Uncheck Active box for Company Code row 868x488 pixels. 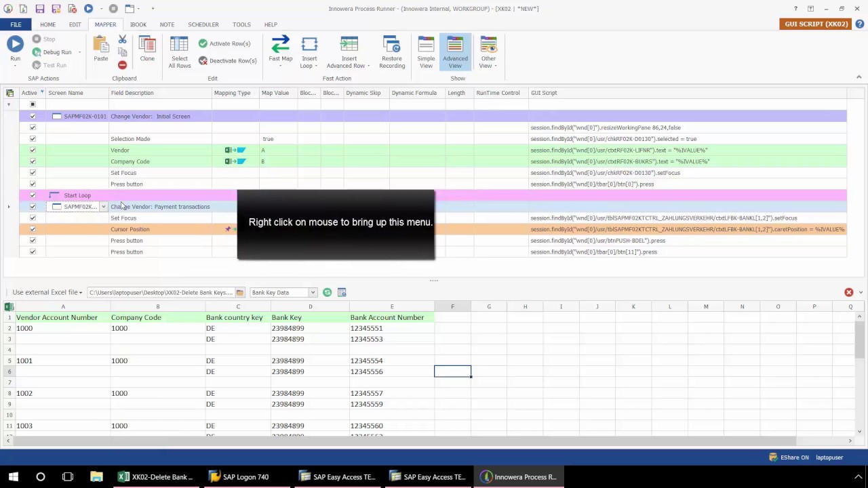click(x=33, y=161)
